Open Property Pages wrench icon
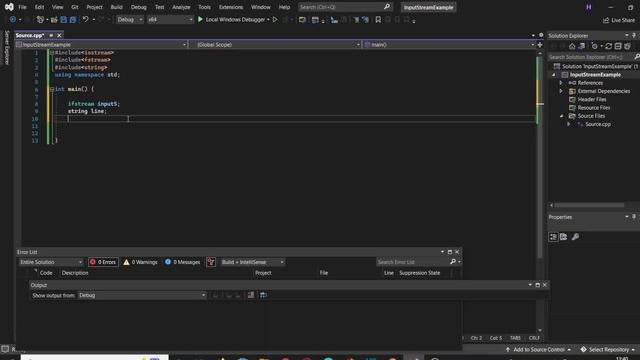640x360 pixels. pos(575,237)
